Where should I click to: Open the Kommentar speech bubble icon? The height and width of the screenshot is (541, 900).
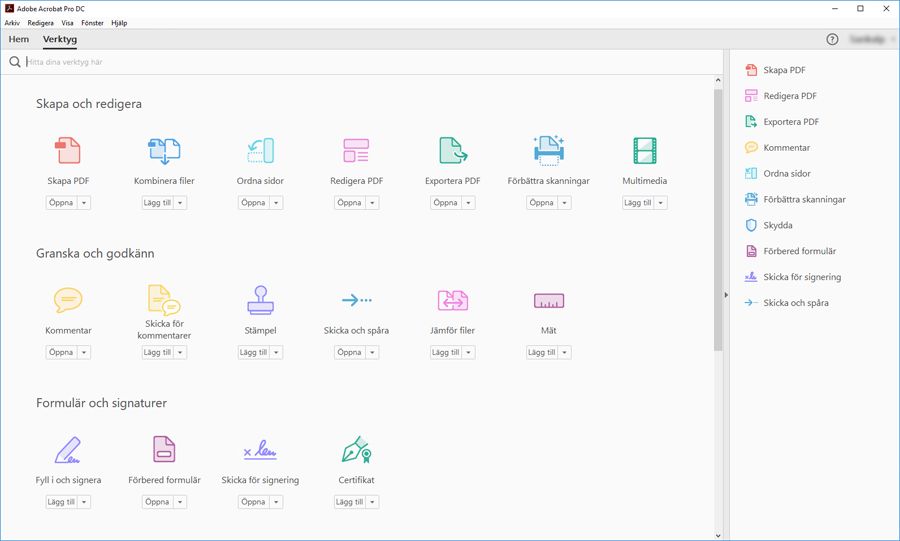[x=68, y=300]
